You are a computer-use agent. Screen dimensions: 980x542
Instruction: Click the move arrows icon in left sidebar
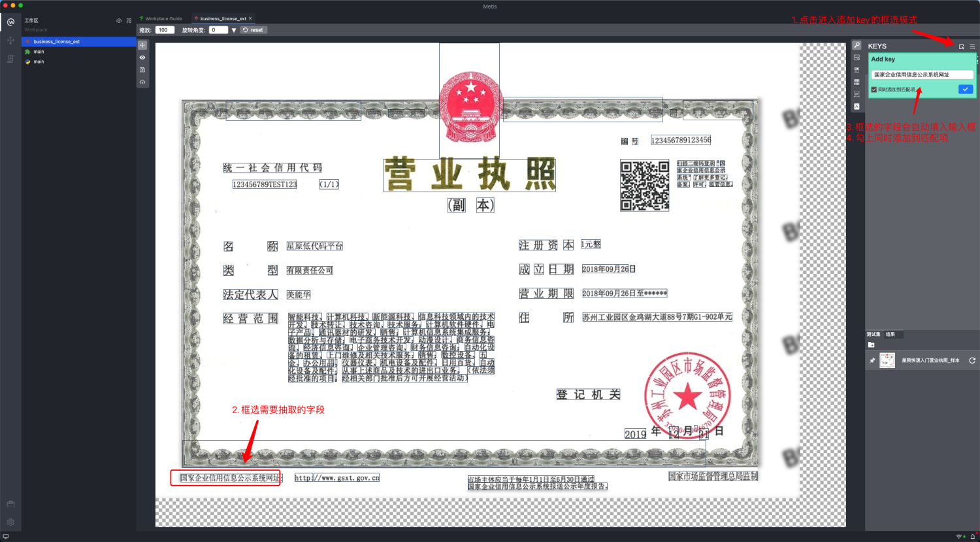tap(10, 41)
